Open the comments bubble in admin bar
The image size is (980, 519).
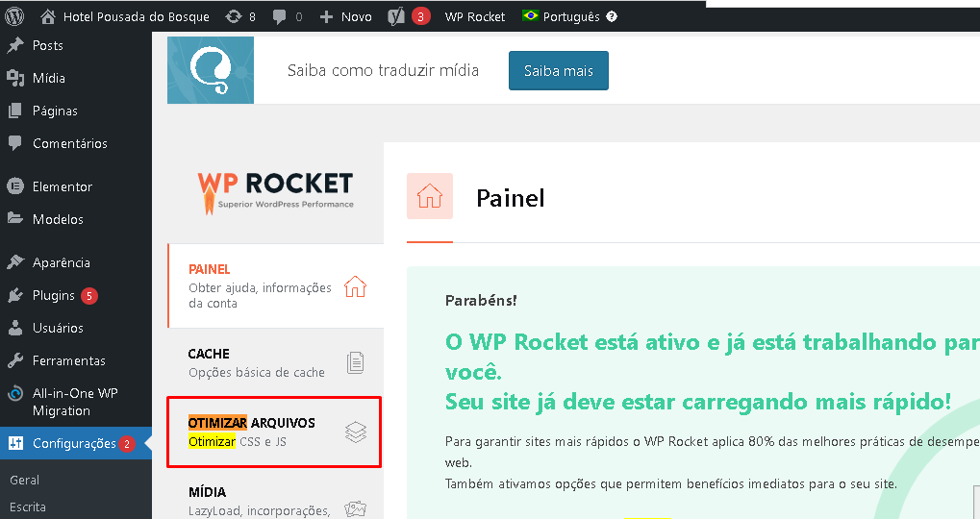(279, 17)
